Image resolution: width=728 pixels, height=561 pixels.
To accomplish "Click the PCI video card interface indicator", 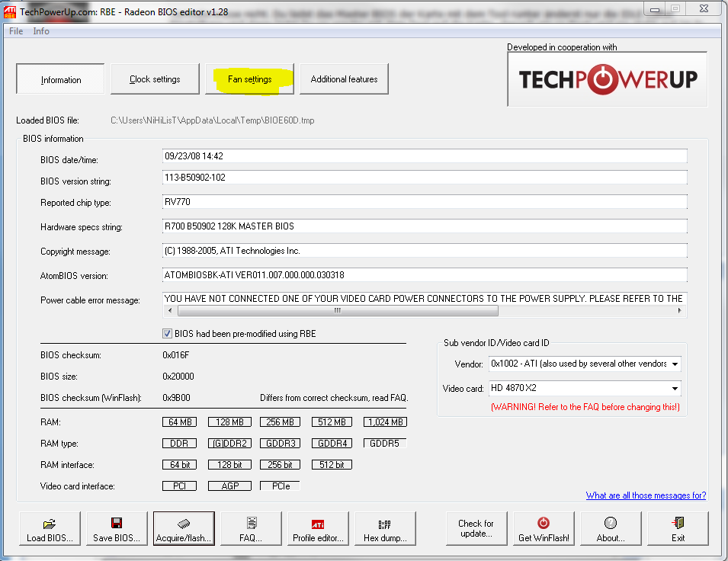I will point(180,486).
